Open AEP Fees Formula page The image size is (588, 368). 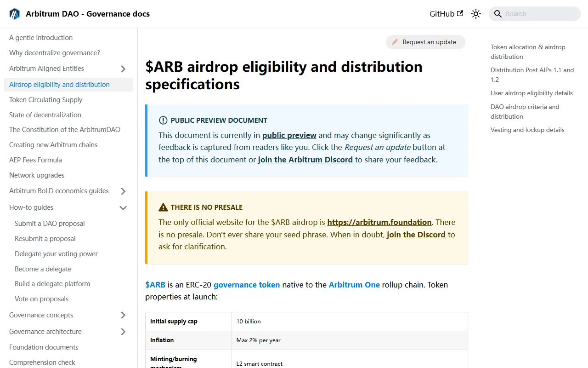pyautogui.click(x=35, y=160)
